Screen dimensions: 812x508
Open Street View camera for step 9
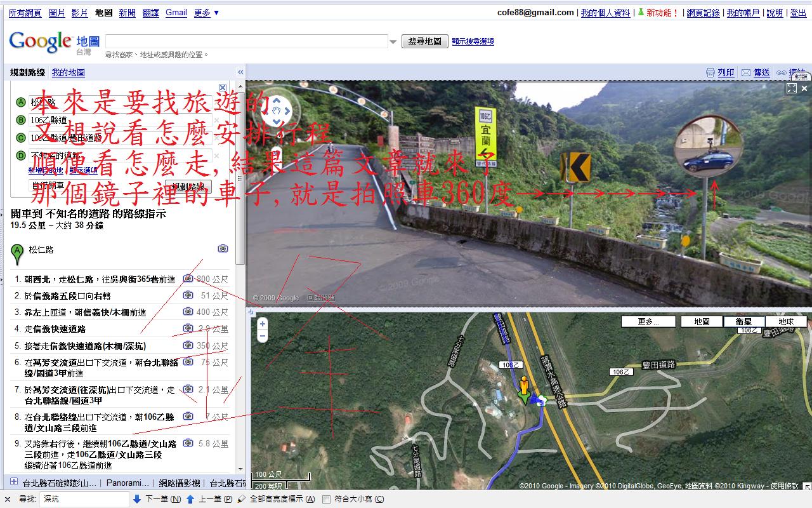click(188, 443)
